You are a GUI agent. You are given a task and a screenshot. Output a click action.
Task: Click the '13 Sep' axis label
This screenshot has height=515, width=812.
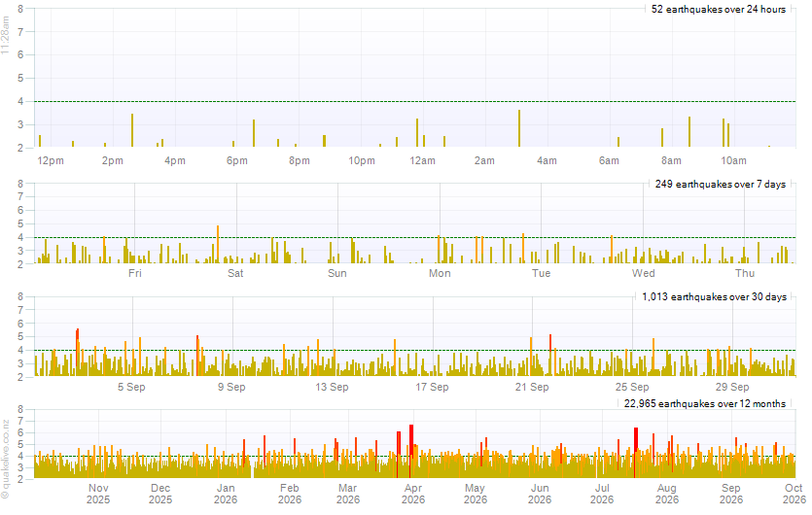coord(332,387)
